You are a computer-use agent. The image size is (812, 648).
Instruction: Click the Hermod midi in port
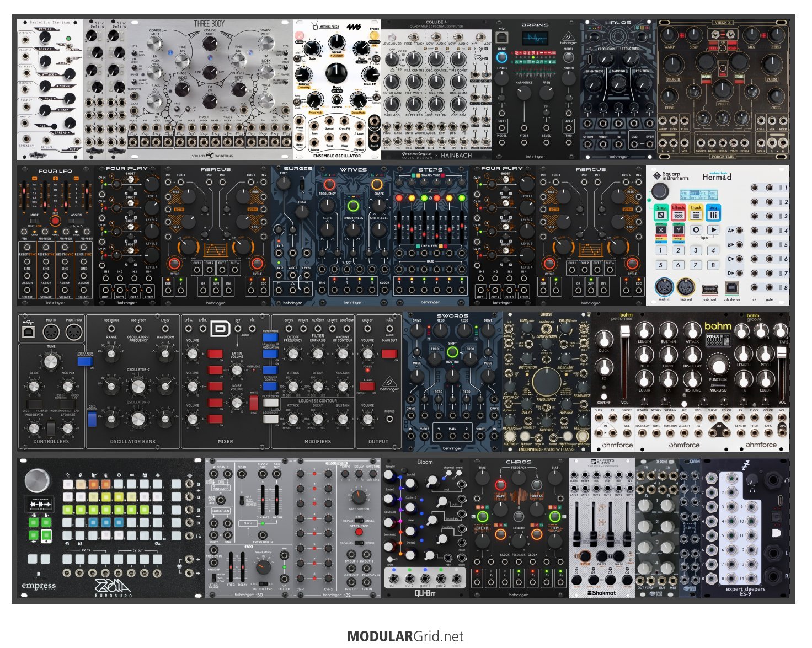664,287
